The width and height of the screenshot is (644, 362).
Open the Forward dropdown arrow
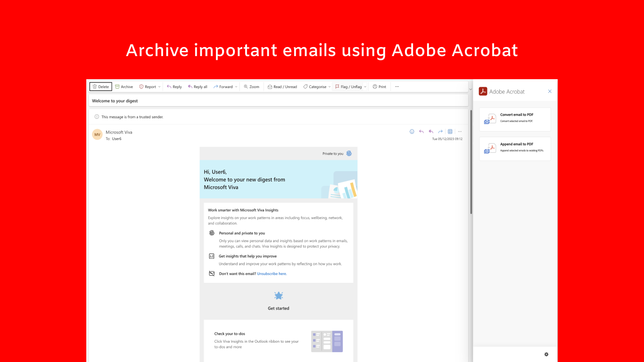[236, 87]
